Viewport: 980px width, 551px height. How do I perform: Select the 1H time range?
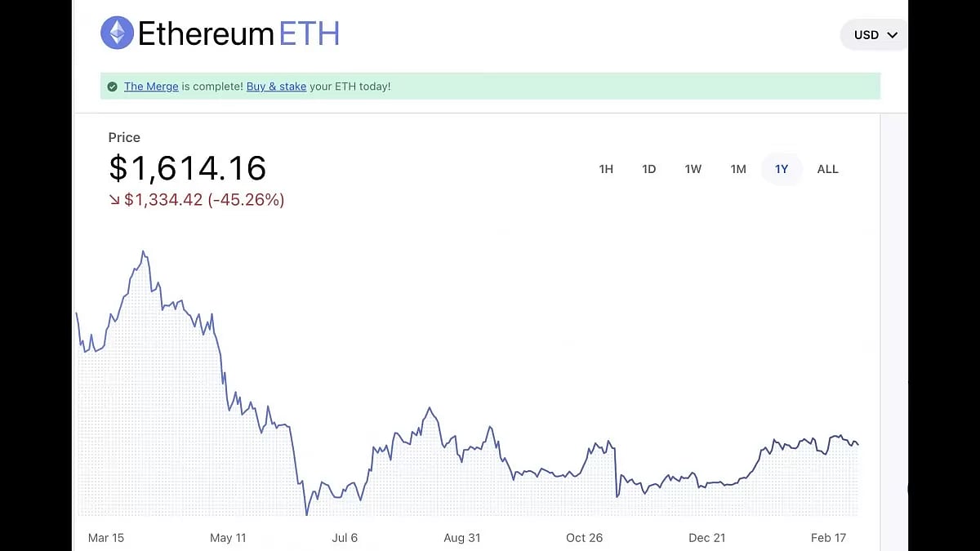[606, 169]
